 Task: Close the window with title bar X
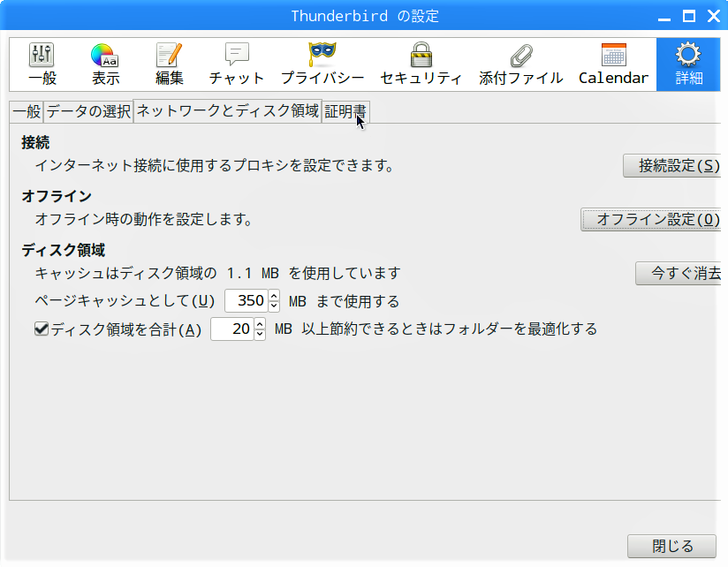pos(714,17)
